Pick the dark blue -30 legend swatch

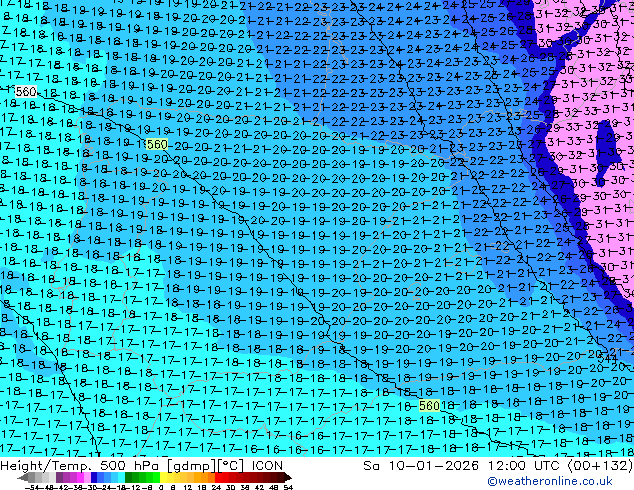tap(94, 478)
